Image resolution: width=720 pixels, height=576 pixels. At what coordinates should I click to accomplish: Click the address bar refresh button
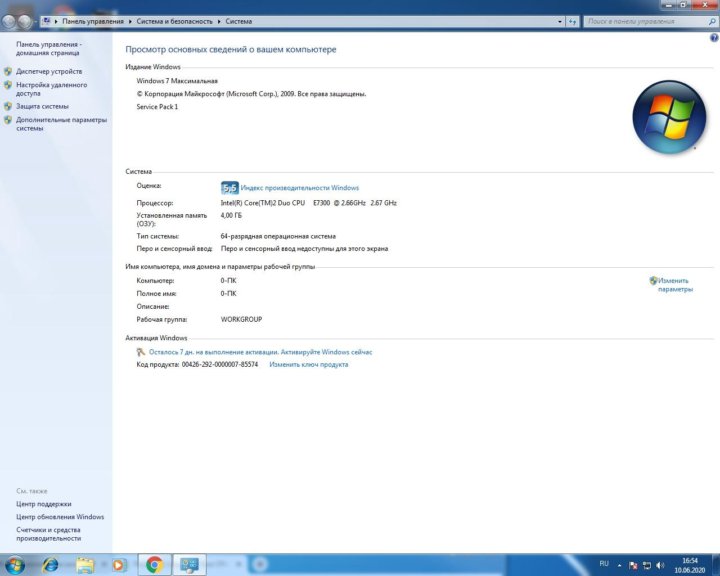pos(572,22)
